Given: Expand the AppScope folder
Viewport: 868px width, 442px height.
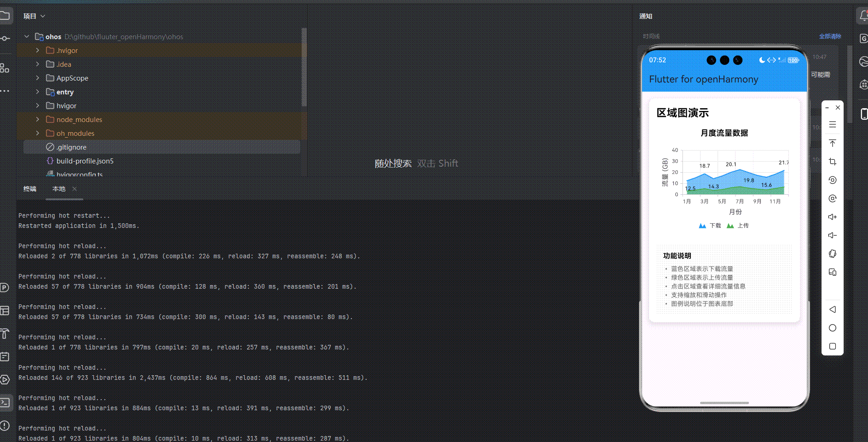Looking at the screenshot, I should pyautogui.click(x=38, y=78).
